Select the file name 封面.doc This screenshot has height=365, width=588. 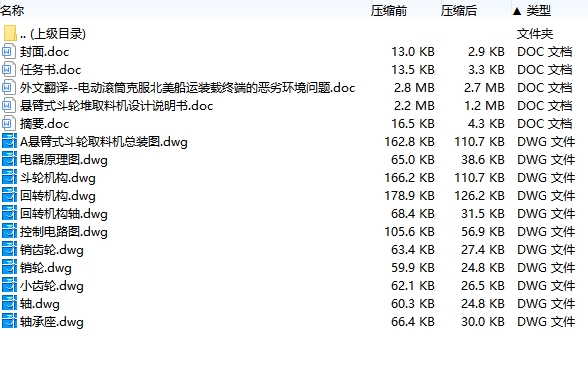[45, 52]
